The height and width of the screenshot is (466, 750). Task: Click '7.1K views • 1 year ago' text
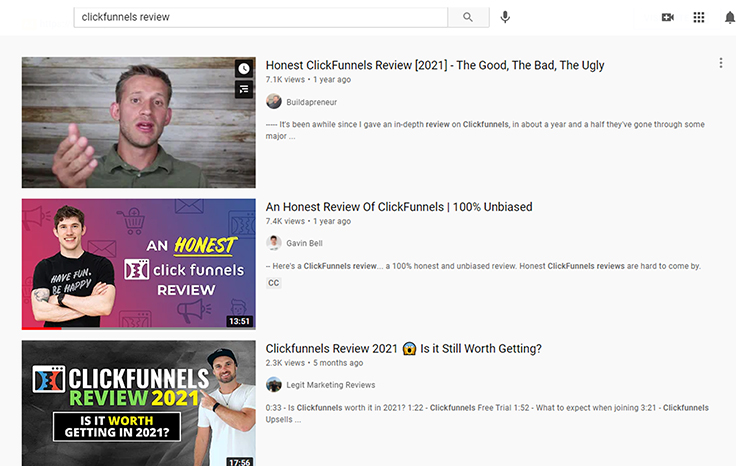(x=308, y=79)
